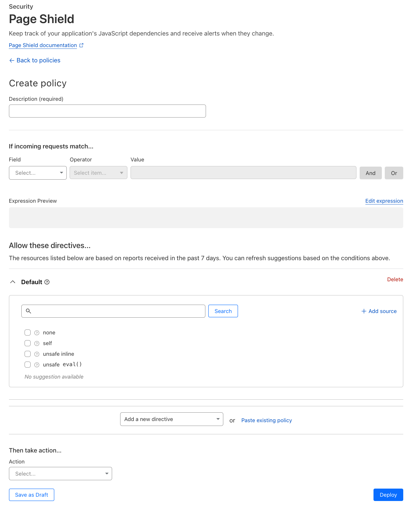Go back via Back to policies link
Viewport: 420px width, 514px height.
pos(38,60)
